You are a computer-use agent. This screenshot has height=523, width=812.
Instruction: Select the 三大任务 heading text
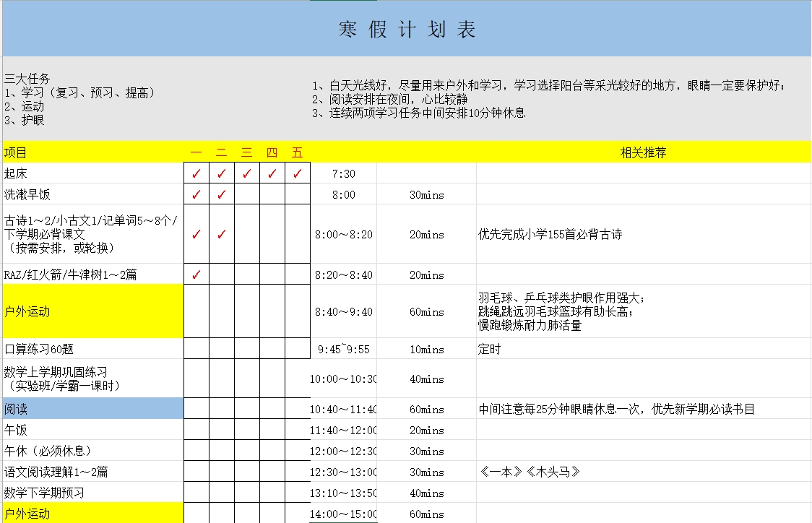coord(27,79)
